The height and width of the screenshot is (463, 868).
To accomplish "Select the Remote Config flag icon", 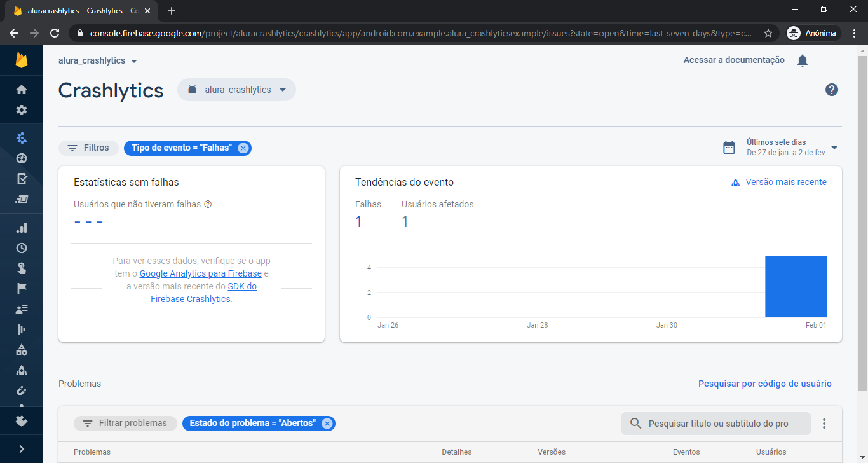I will coord(22,288).
